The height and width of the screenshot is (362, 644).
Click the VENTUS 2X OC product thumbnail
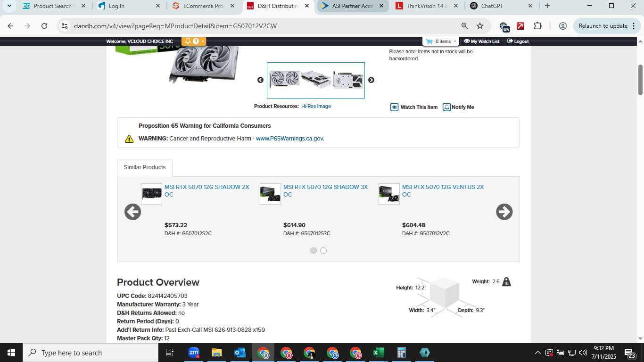coord(389,194)
